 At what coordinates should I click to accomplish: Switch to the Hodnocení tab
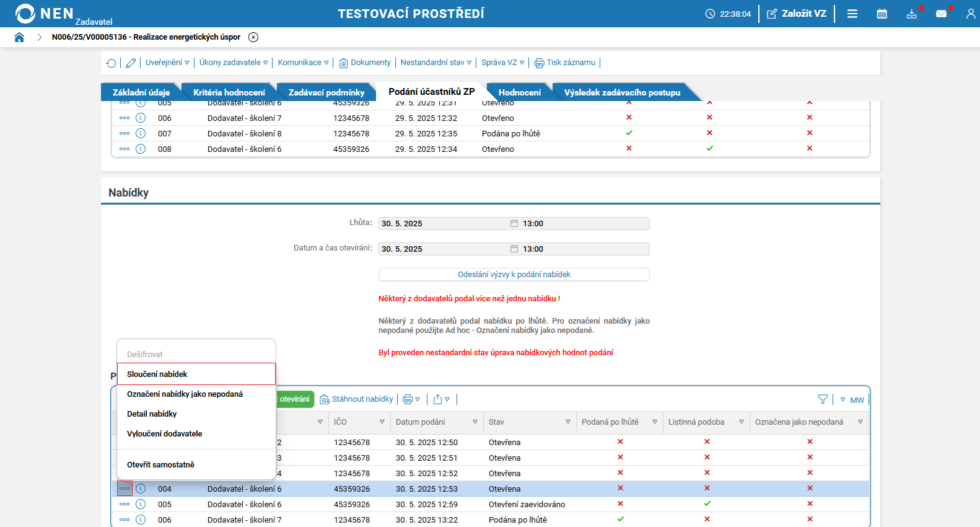519,92
